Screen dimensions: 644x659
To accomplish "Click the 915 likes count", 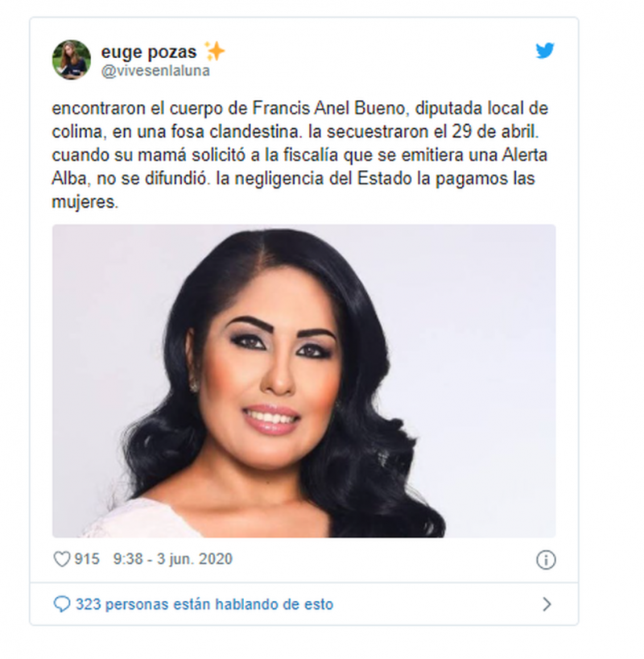I will point(87,559).
